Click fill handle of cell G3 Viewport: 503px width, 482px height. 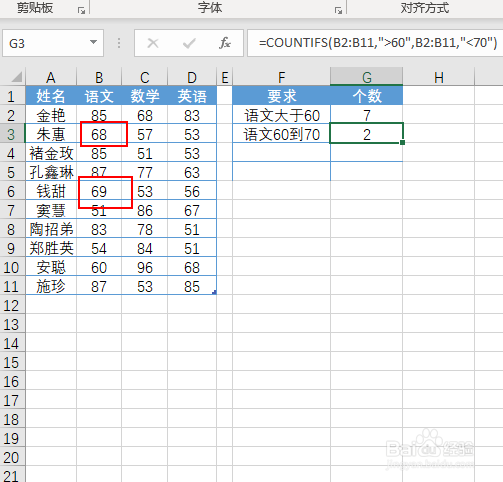pyautogui.click(x=403, y=143)
